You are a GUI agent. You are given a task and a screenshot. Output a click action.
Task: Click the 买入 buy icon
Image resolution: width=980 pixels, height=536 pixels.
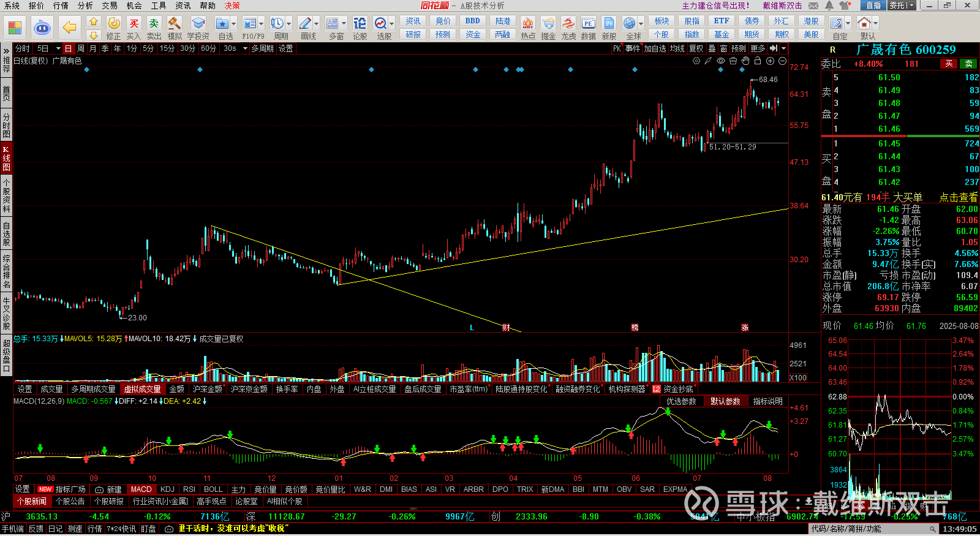pyautogui.click(x=134, y=23)
